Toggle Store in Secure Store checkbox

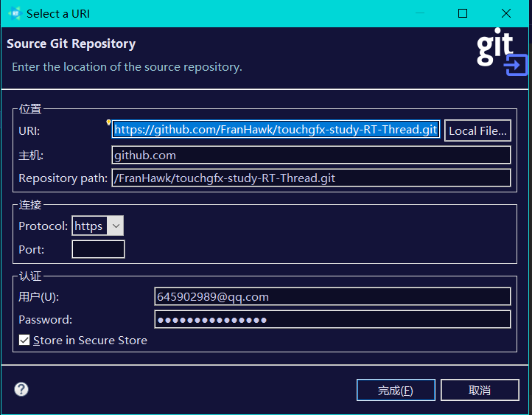(x=24, y=340)
